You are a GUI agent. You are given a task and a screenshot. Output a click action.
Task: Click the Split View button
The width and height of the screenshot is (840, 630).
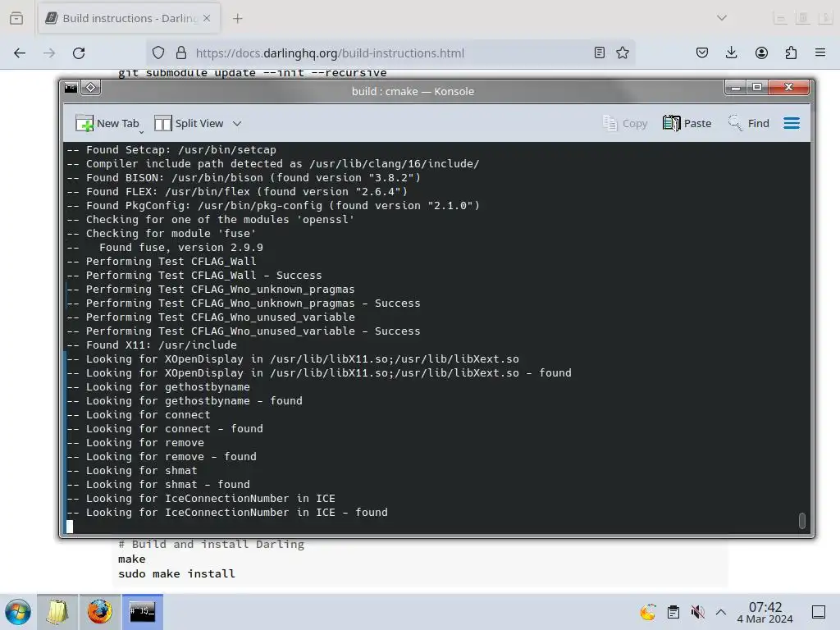click(189, 123)
